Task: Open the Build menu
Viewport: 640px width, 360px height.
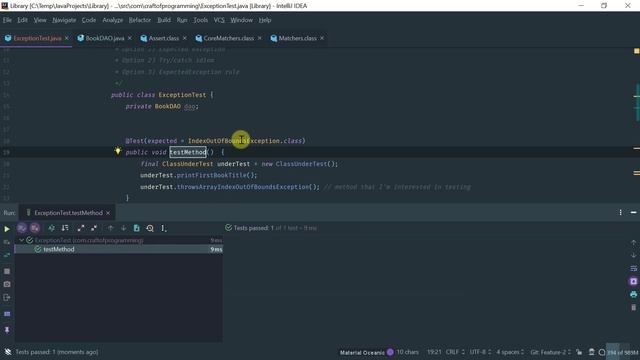Action: tap(164, 20)
